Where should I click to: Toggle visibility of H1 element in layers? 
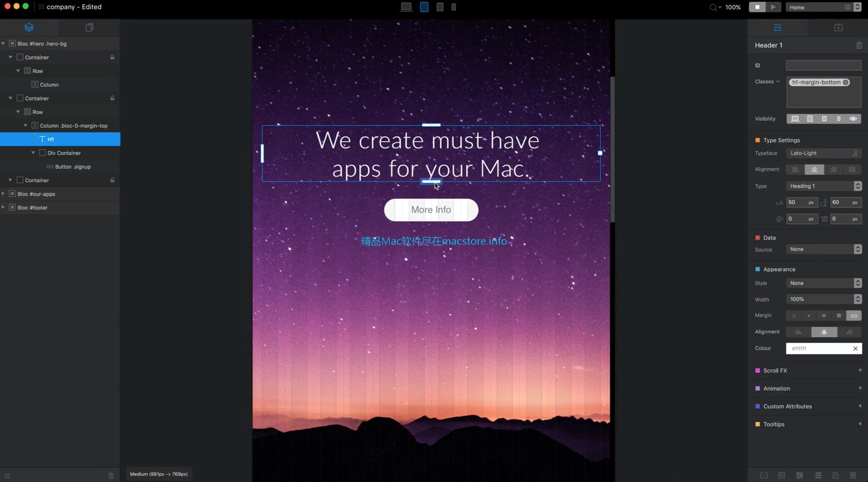(33, 139)
